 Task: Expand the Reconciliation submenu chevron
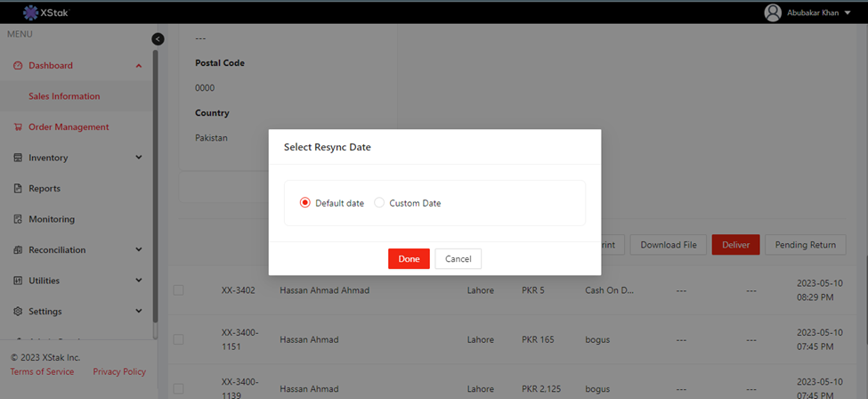tap(138, 250)
